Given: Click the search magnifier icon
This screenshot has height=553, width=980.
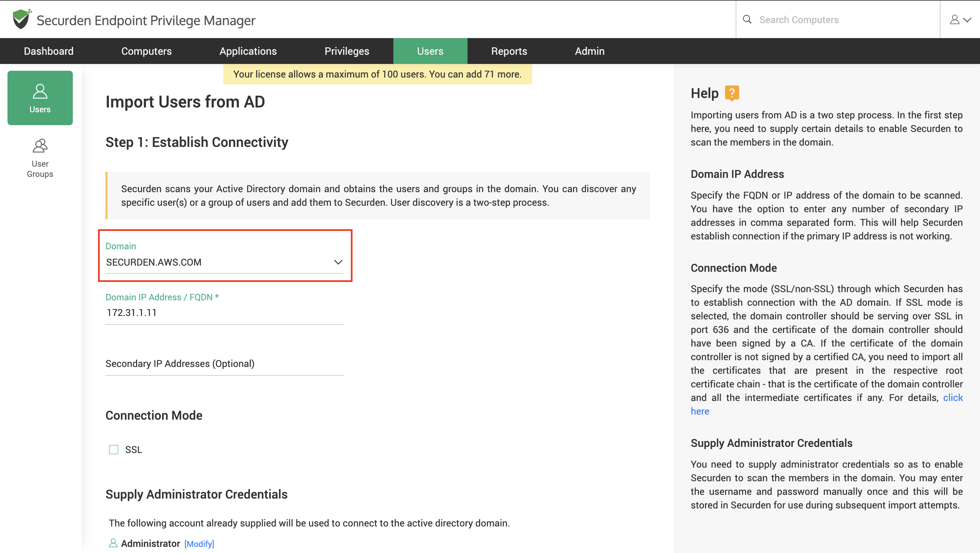Looking at the screenshot, I should (747, 19).
